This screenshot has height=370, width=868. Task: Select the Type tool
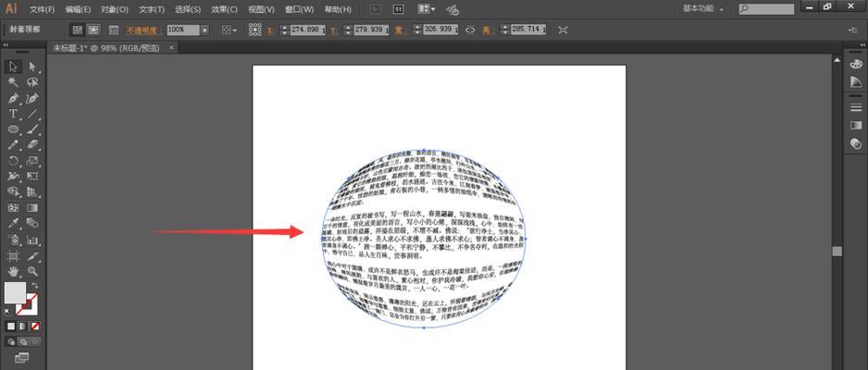(x=14, y=114)
